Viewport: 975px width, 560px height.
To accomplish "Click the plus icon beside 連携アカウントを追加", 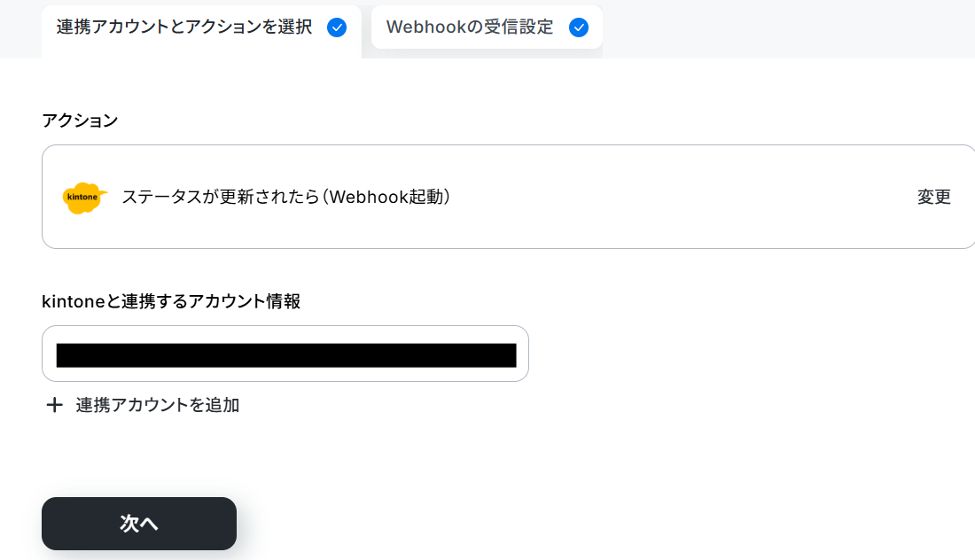I will (x=55, y=405).
